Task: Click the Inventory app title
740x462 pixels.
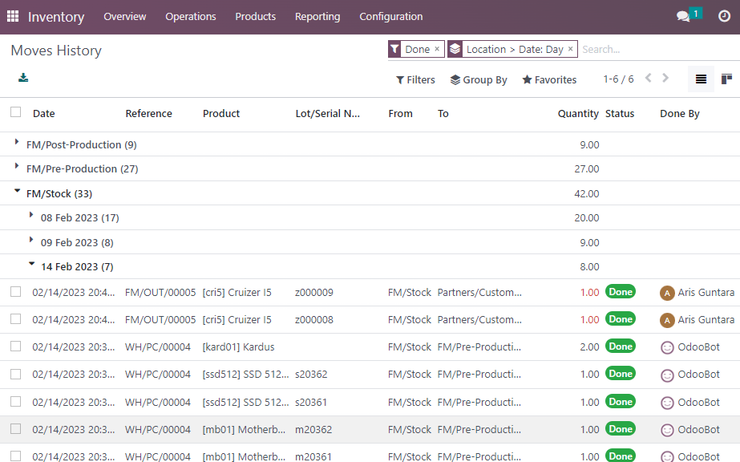Action: 56,17
